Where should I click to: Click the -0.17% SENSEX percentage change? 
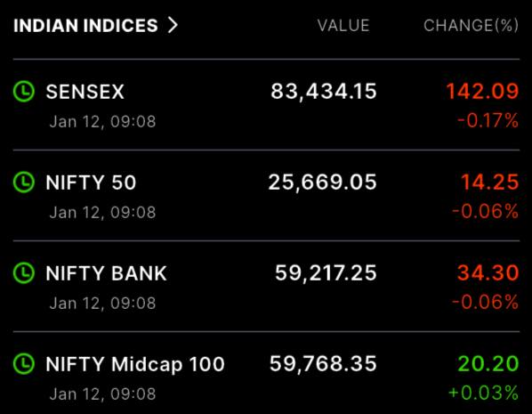coord(488,120)
